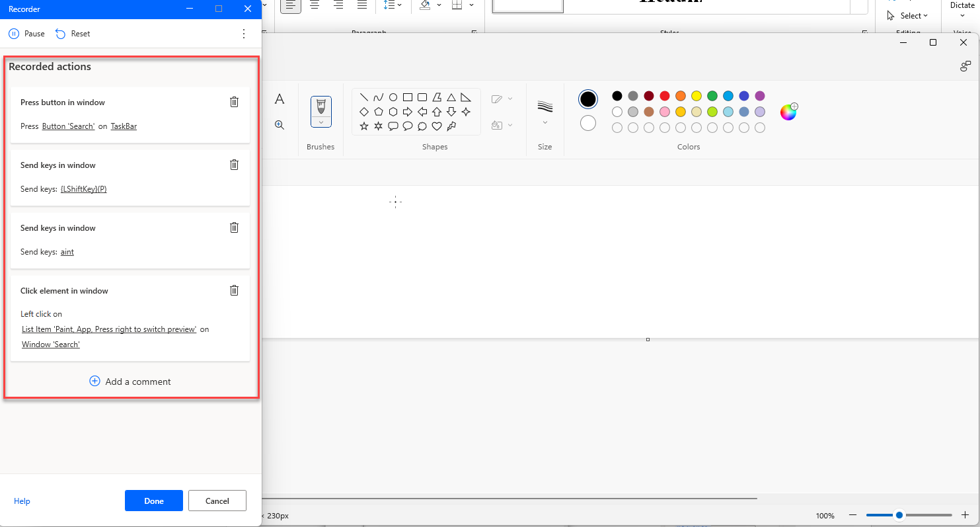Delete the 'Send keys: aint' recorded action
This screenshot has height=527, width=980.
point(234,227)
